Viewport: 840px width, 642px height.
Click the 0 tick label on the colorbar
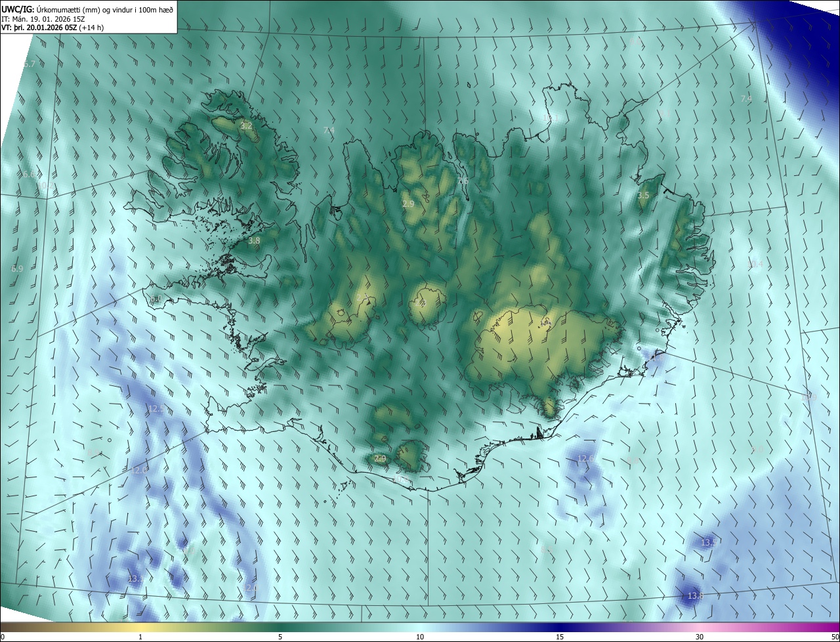[x=3, y=637]
